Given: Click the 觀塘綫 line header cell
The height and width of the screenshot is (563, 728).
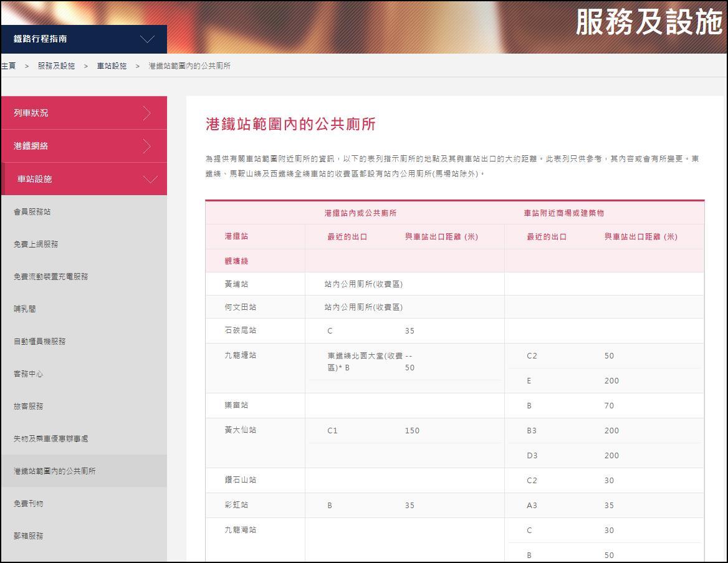Looking at the screenshot, I should (x=236, y=261).
